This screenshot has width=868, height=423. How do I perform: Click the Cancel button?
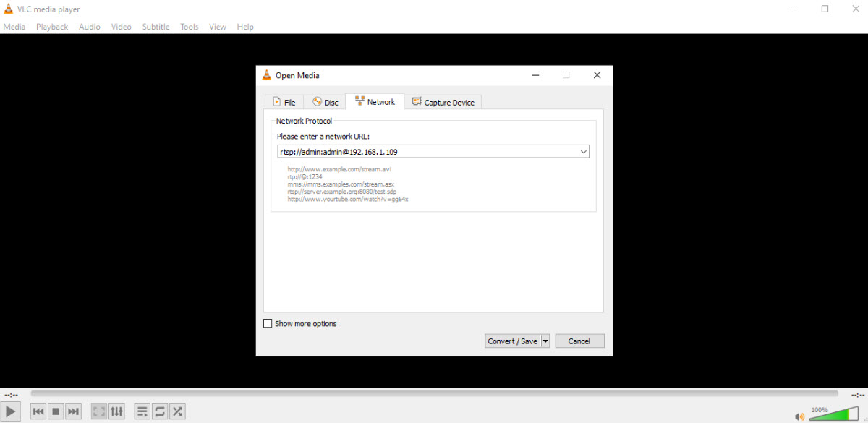click(x=579, y=341)
